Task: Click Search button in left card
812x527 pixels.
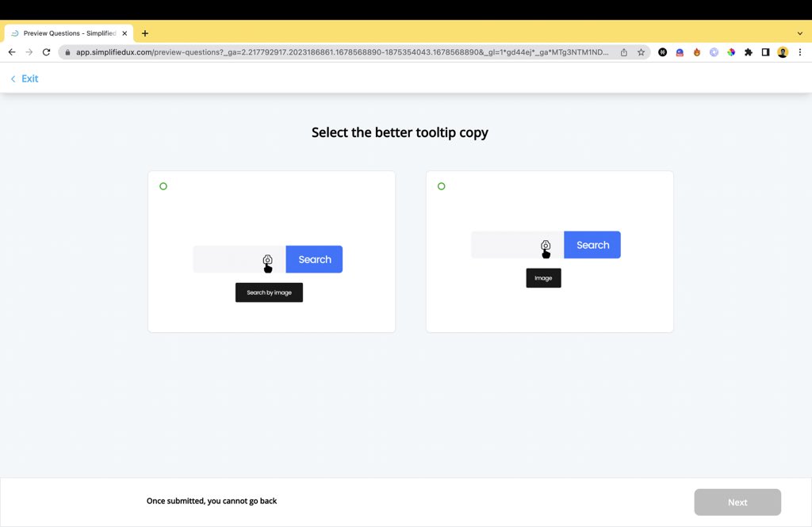Action: point(314,259)
